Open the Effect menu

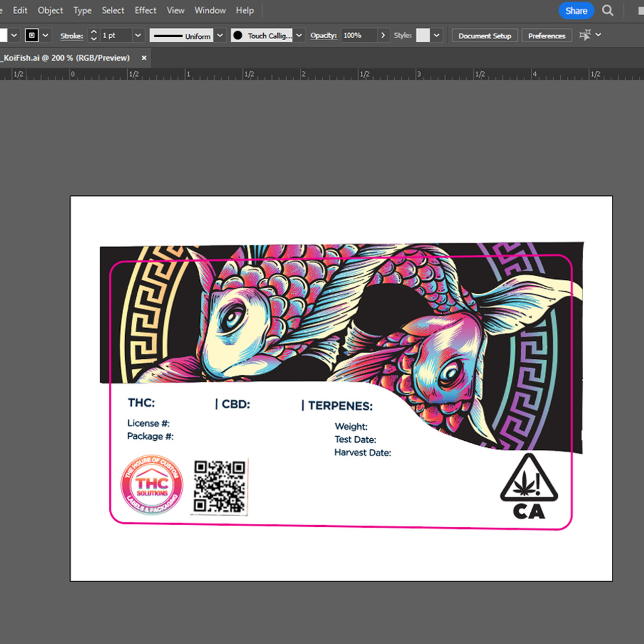(145, 11)
